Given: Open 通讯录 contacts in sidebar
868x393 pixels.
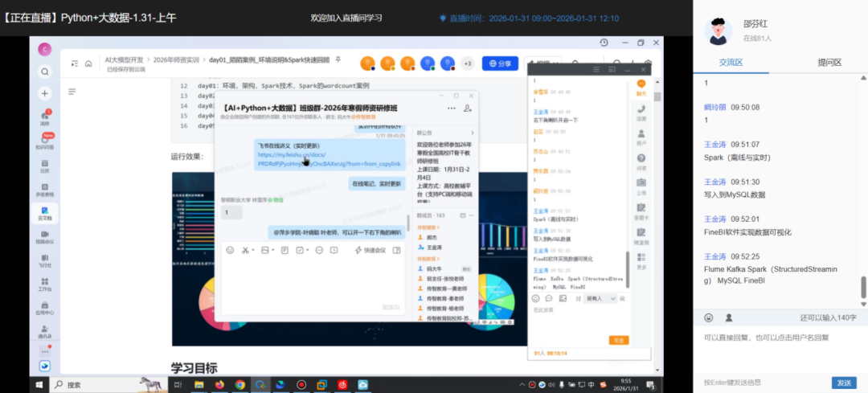Looking at the screenshot, I should coord(45,330).
